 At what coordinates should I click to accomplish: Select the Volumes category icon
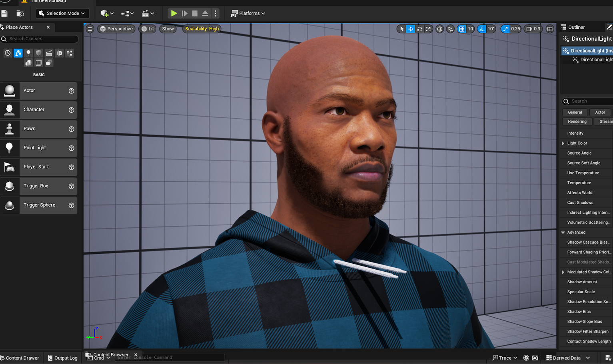point(39,63)
